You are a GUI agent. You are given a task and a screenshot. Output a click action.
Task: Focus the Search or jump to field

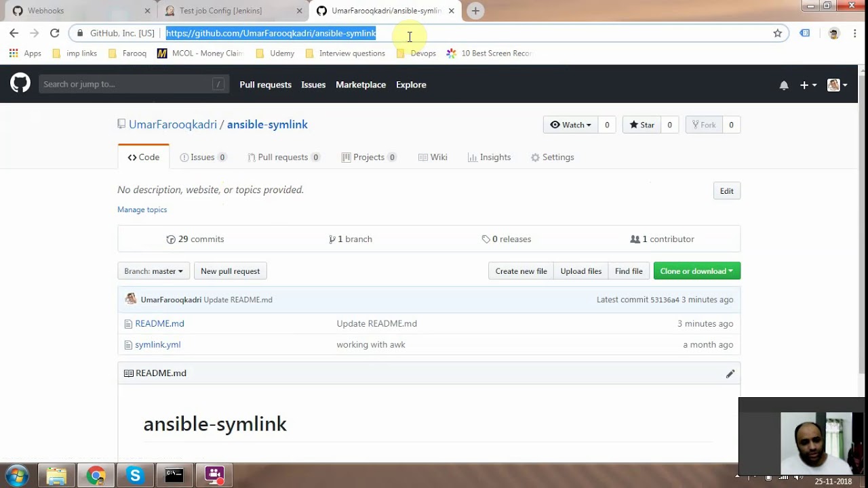point(134,84)
